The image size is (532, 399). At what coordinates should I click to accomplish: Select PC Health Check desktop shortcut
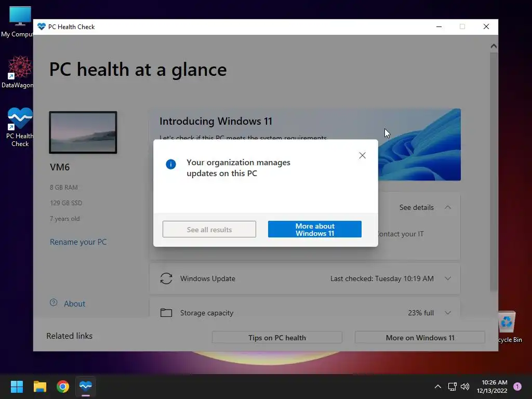pyautogui.click(x=20, y=127)
